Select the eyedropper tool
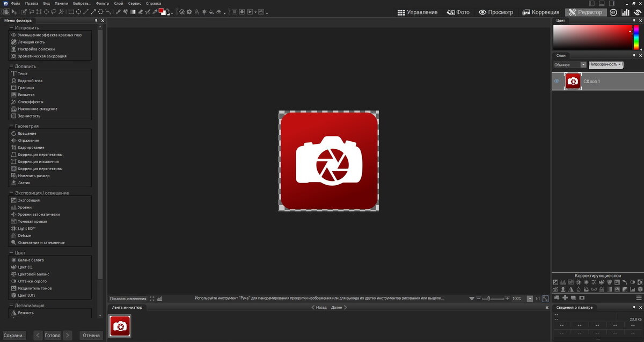 pyautogui.click(x=154, y=11)
